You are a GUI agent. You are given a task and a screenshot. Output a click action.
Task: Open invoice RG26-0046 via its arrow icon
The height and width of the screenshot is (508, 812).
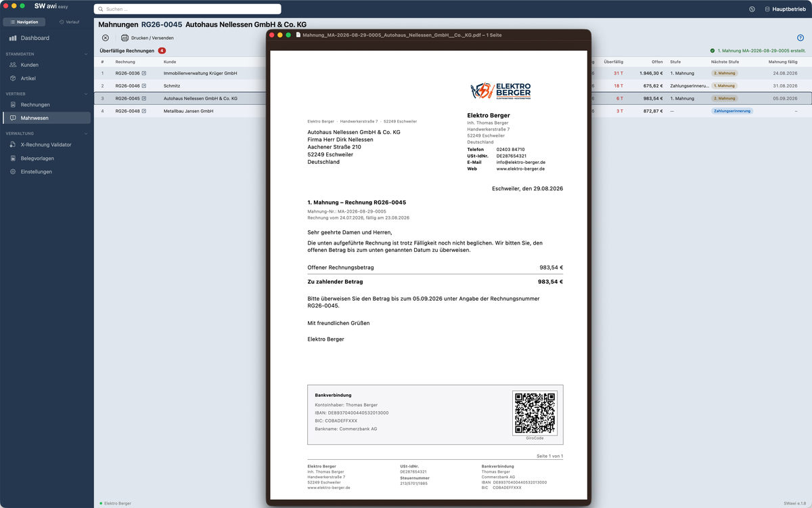143,86
